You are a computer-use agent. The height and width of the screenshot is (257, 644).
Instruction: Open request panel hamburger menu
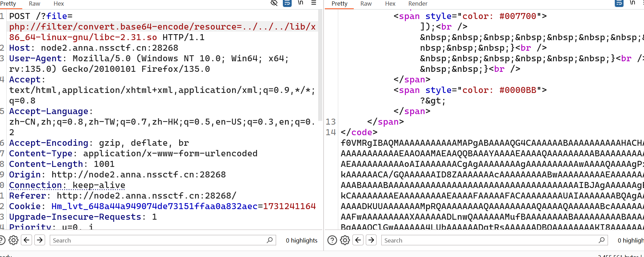(314, 3)
